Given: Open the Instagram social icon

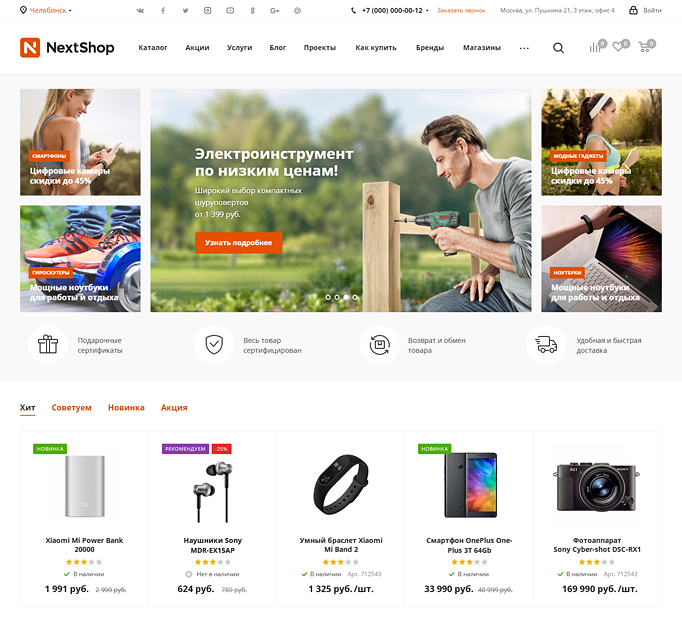Looking at the screenshot, I should click(x=207, y=10).
